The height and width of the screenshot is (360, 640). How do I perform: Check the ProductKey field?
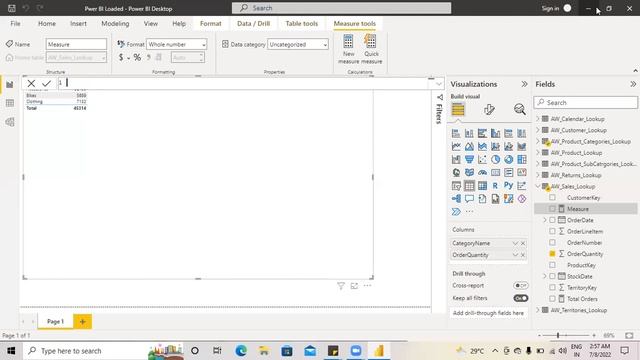click(x=552, y=265)
